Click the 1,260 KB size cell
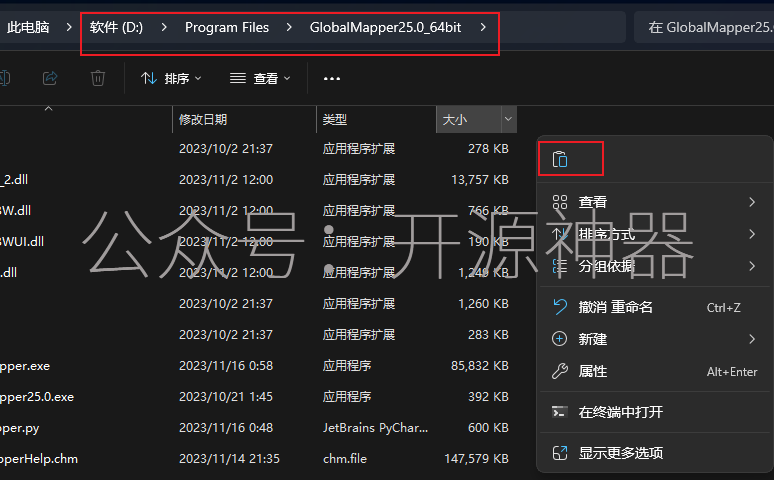774x480 pixels. pos(483,304)
